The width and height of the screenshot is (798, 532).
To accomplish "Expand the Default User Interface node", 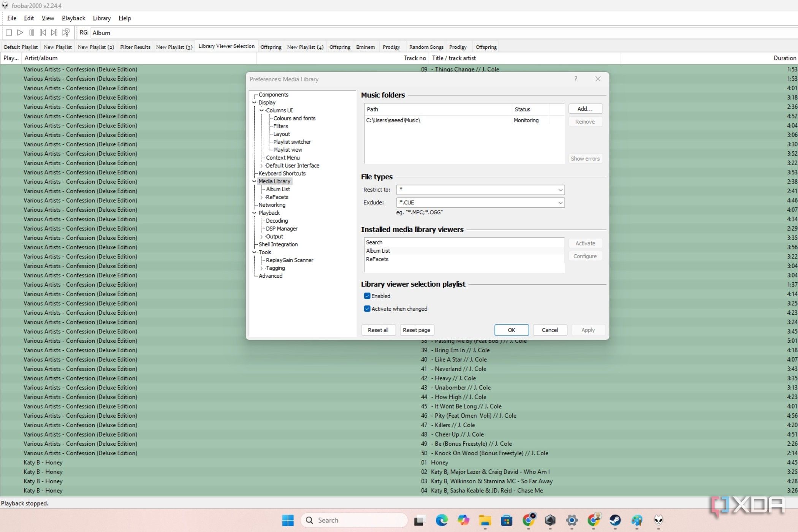I will tap(261, 166).
